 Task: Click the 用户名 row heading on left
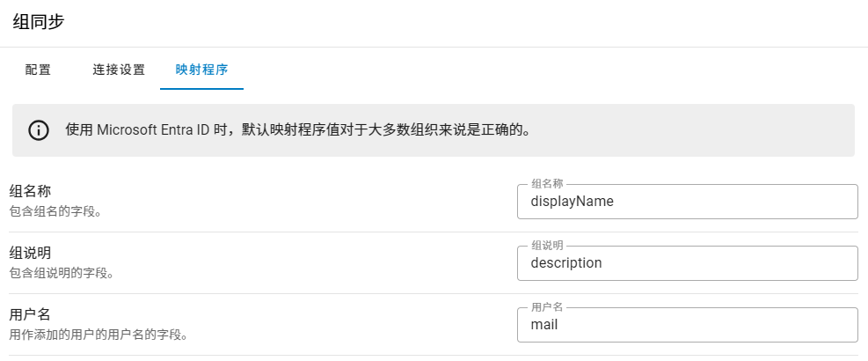tap(30, 315)
